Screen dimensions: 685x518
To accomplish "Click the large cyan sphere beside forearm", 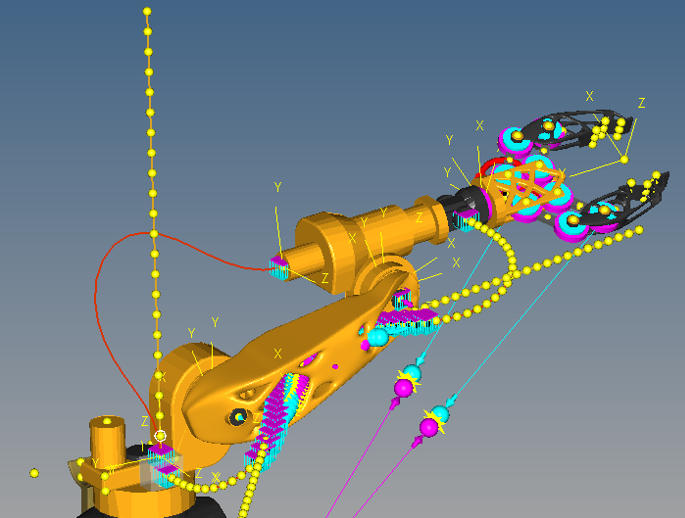I will pyautogui.click(x=378, y=337).
